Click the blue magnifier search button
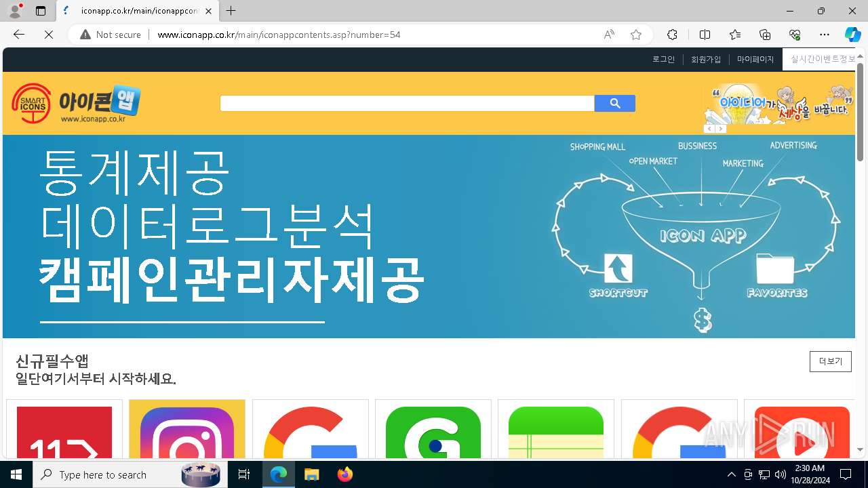868x488 pixels. (x=614, y=103)
